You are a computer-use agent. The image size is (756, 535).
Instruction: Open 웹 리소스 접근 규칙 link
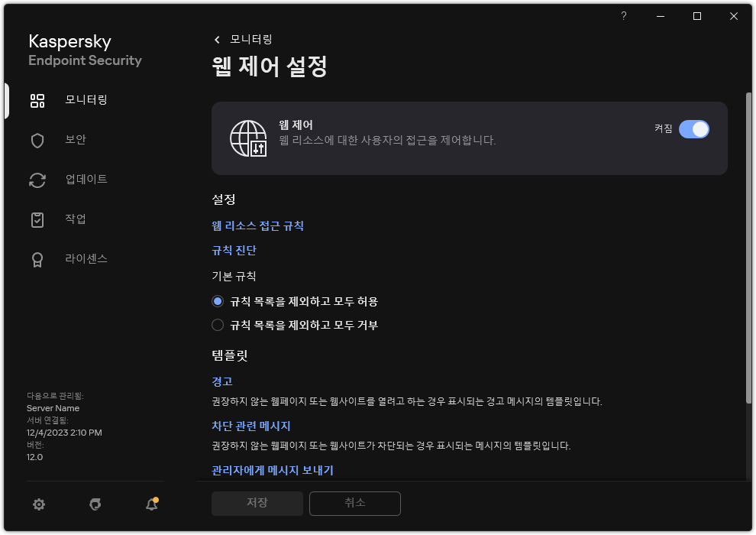(x=259, y=225)
